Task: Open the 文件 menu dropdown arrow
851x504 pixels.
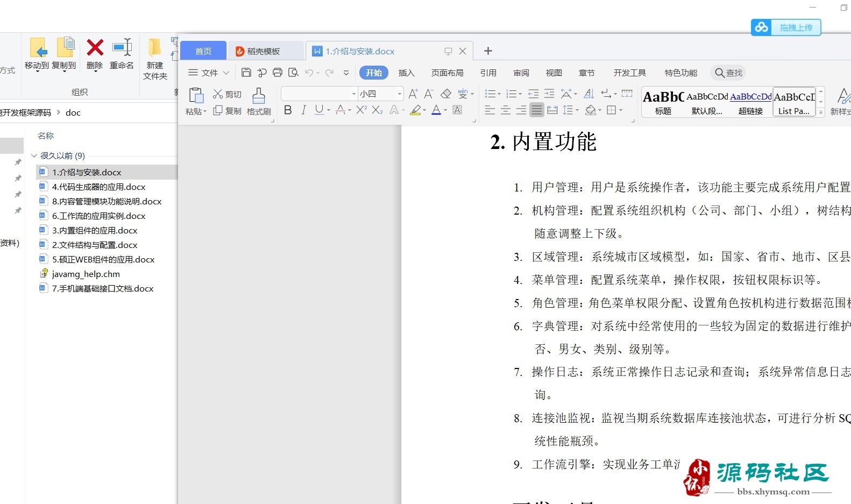Action: click(226, 73)
